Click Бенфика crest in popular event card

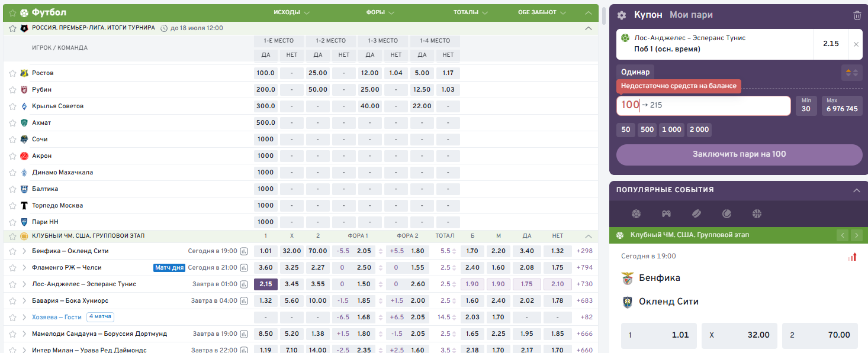tap(628, 278)
